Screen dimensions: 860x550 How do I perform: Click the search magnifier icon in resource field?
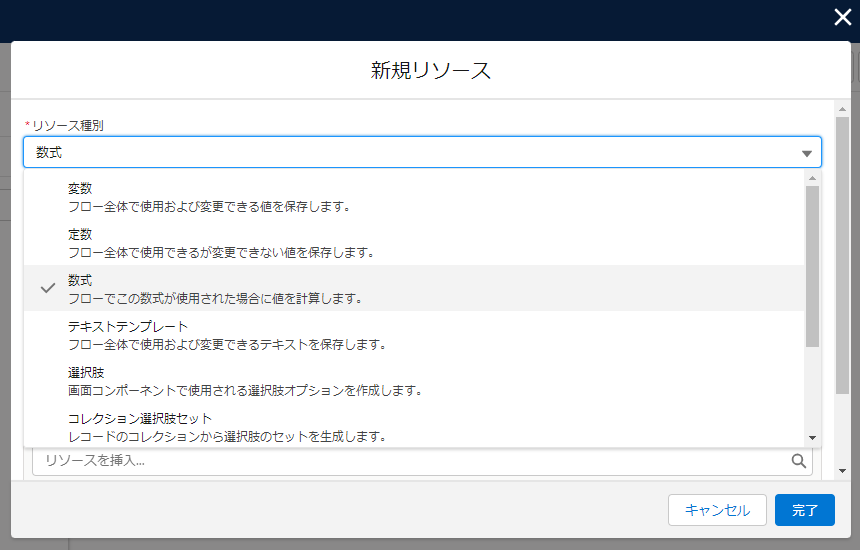pos(799,461)
